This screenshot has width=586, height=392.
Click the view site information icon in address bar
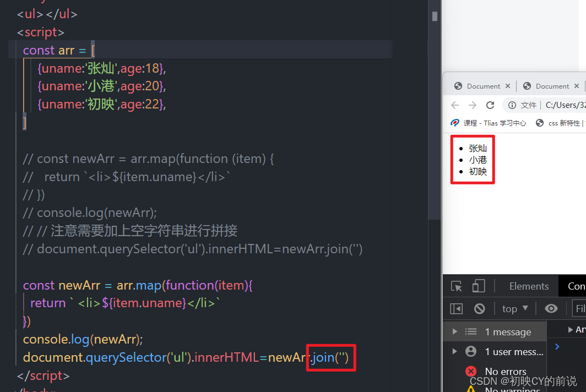tap(513, 105)
